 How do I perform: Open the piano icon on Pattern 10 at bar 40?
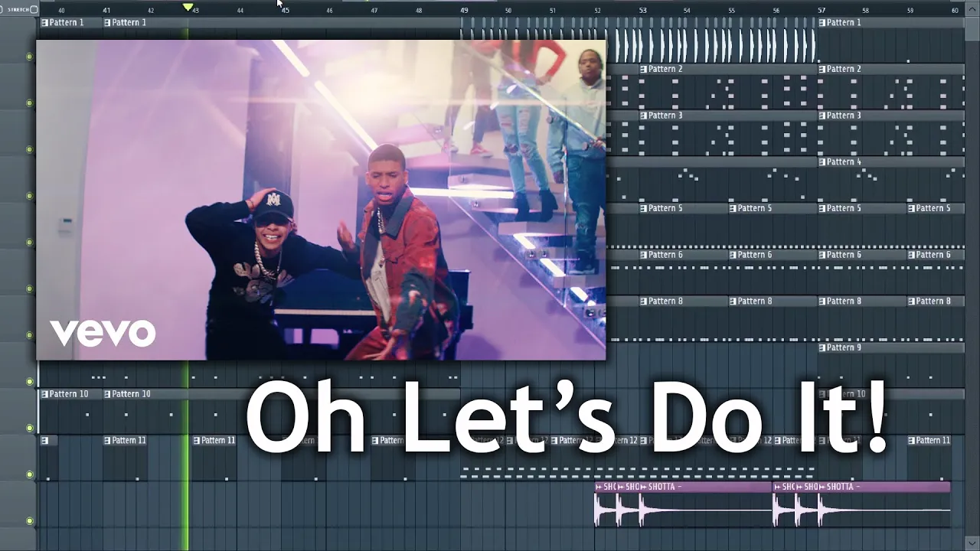(44, 394)
